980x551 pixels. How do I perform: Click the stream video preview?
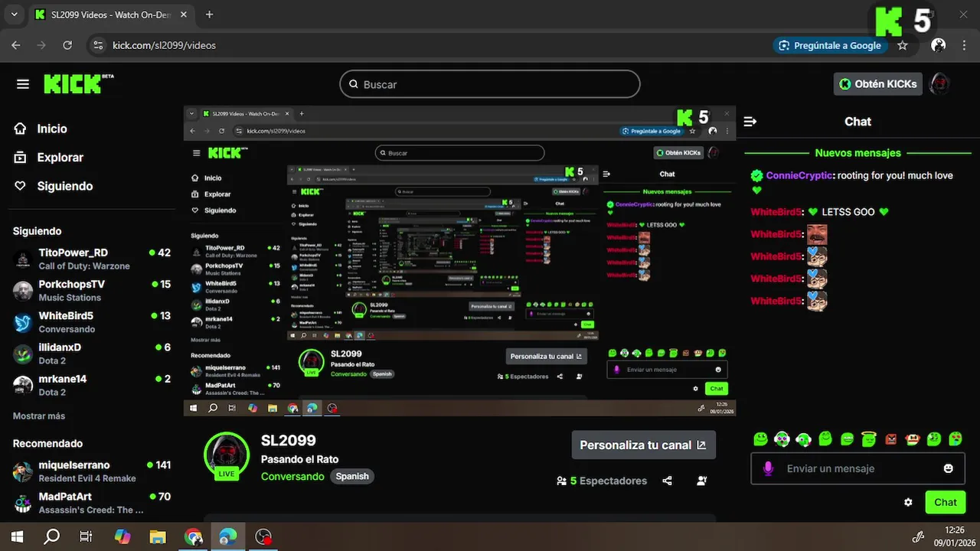pos(459,261)
